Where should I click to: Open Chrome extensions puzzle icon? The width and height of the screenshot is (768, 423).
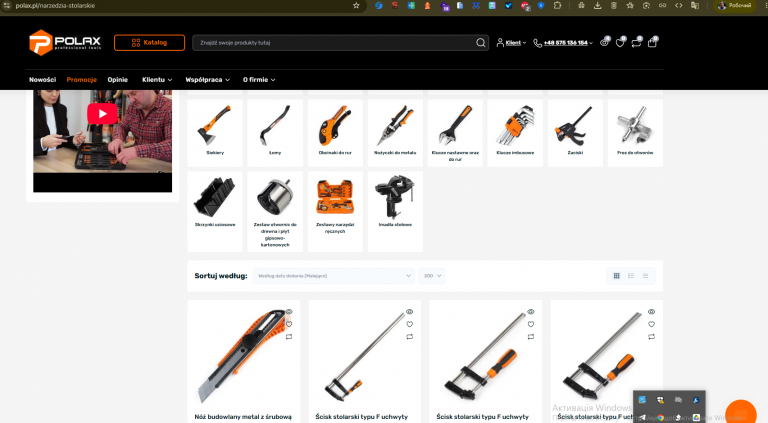tap(557, 5)
